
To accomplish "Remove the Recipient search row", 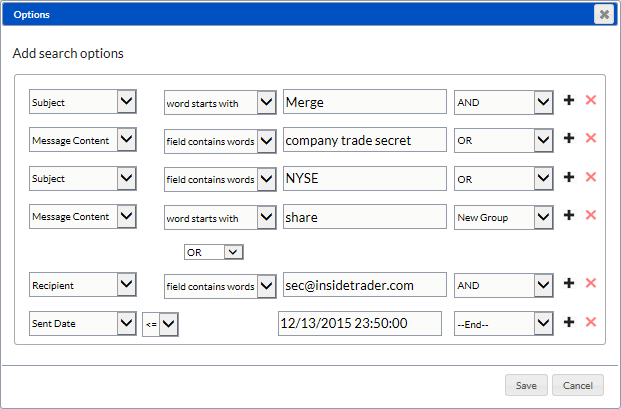I will (x=590, y=284).
